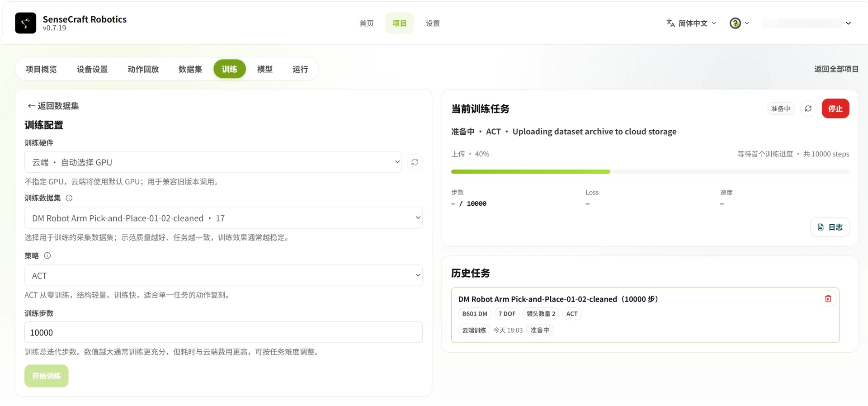Open the 策略 ACT dropdown
Image resolution: width=868 pixels, height=406 pixels.
[223, 275]
